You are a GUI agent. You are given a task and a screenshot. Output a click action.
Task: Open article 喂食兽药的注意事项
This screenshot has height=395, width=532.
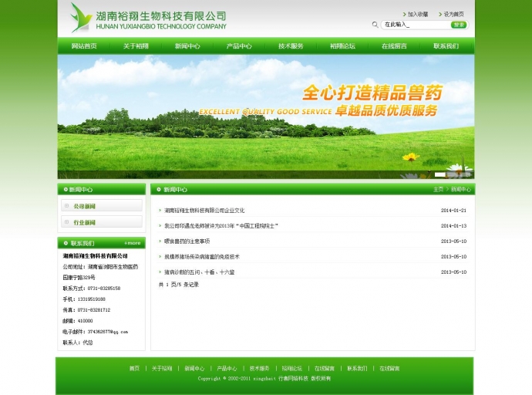[x=187, y=241]
